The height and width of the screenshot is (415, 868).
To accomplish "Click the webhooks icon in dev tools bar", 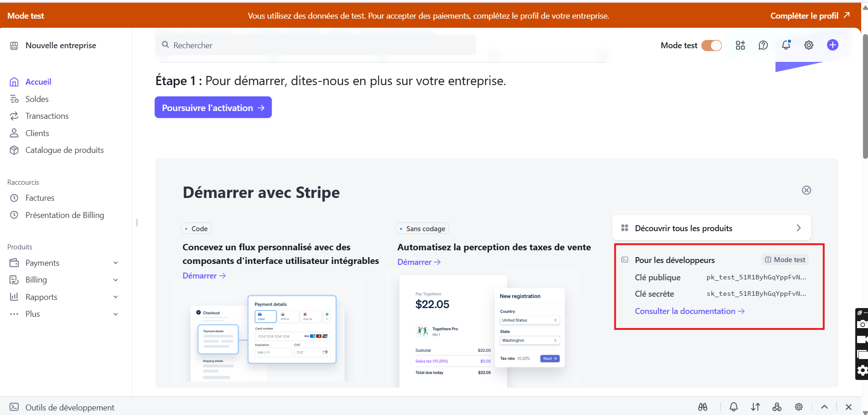I will pyautogui.click(x=777, y=407).
